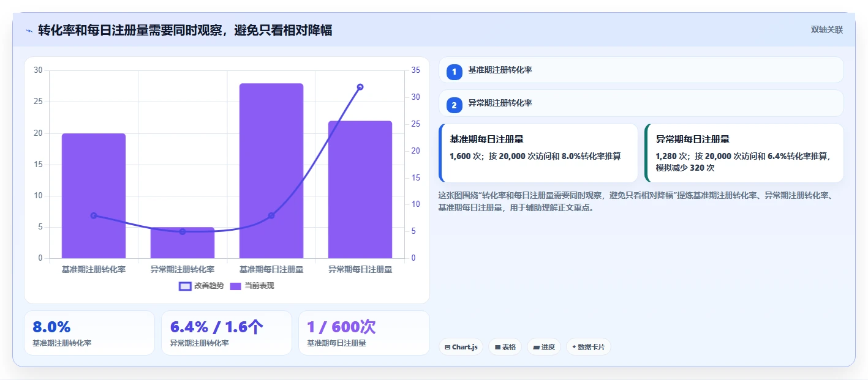Click the 当前表现 legend label
868x380 pixels.
(x=259, y=286)
